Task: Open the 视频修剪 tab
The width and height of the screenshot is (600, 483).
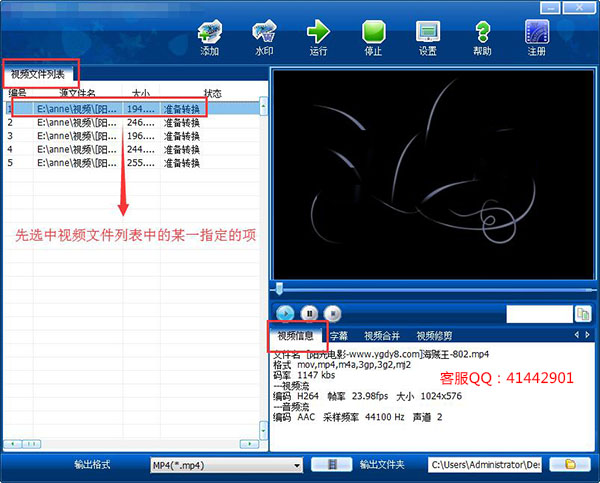Action: 434,336
